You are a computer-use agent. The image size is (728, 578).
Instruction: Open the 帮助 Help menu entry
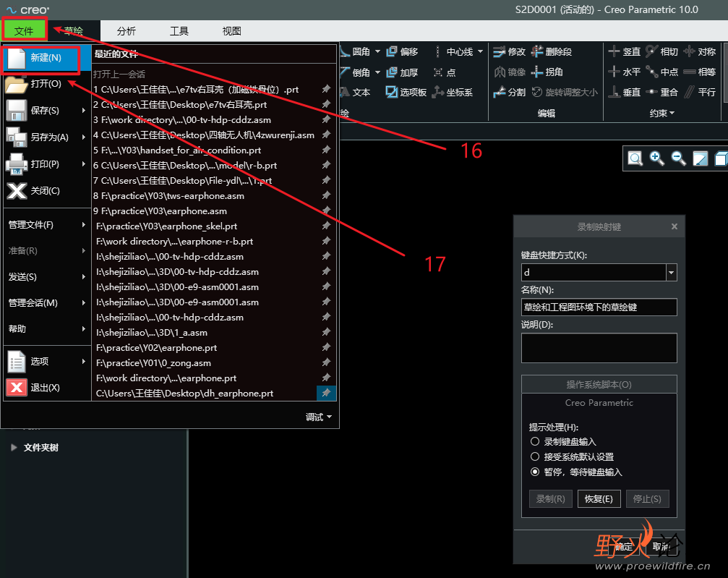[46, 329]
